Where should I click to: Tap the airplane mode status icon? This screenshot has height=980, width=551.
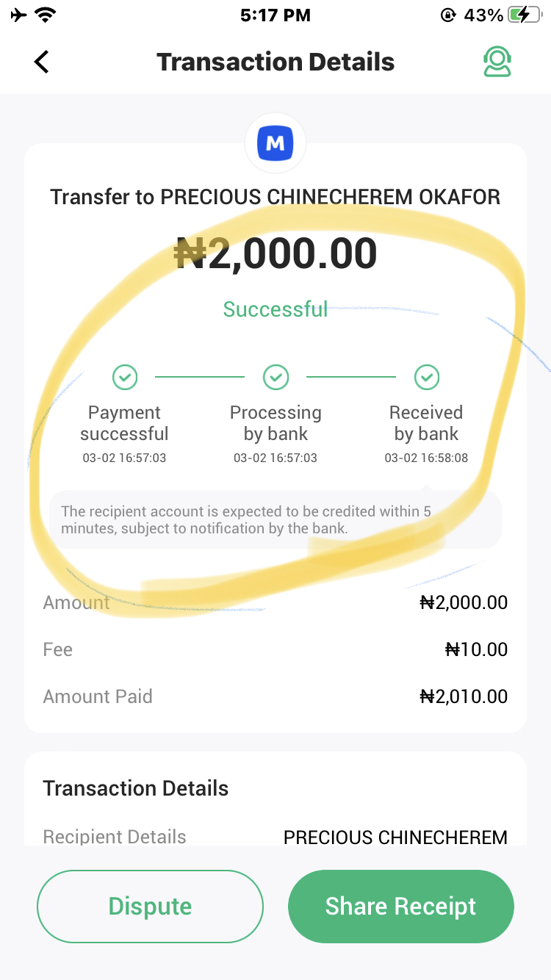pyautogui.click(x=18, y=15)
